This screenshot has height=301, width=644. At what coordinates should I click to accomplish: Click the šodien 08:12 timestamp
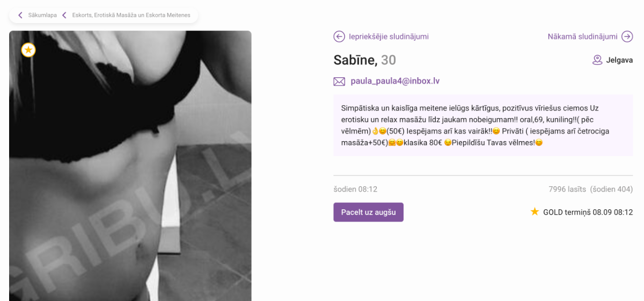pos(355,189)
